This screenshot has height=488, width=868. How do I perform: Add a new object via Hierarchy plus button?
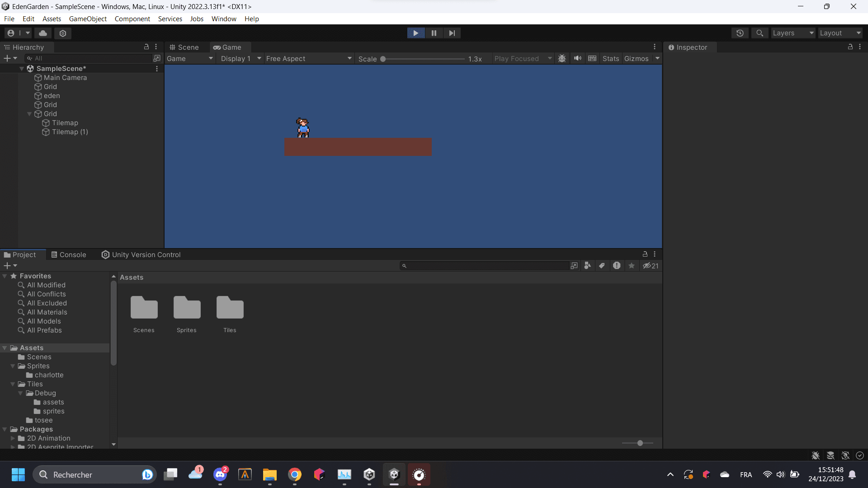point(10,58)
